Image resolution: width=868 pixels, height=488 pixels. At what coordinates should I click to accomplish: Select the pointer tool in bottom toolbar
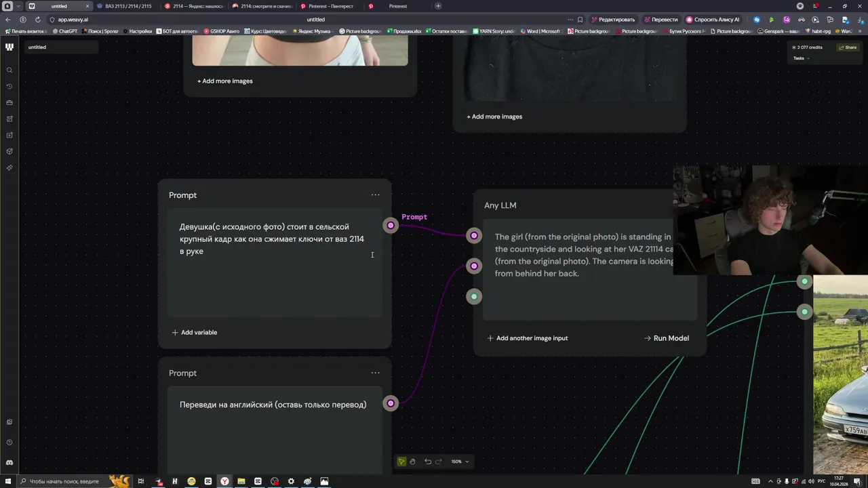(x=401, y=462)
